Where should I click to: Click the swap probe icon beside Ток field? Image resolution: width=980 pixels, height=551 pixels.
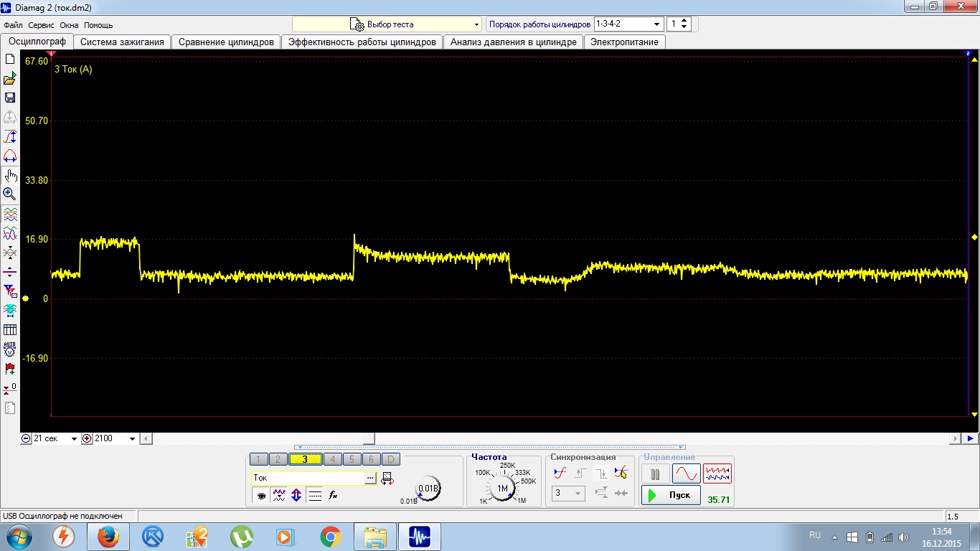point(387,478)
